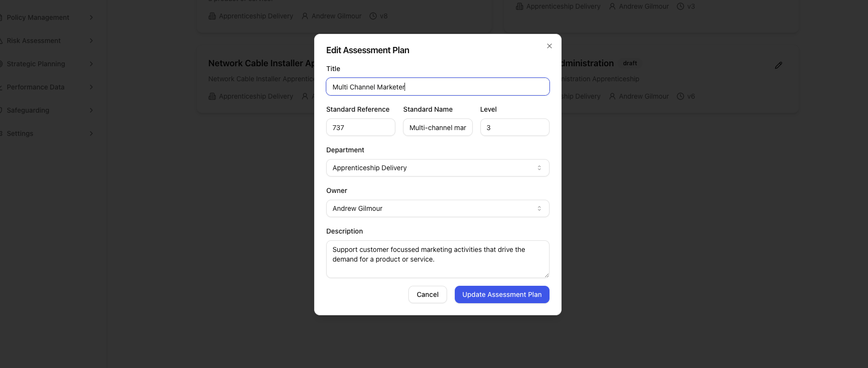The width and height of the screenshot is (868, 368).
Task: Click the Title input field
Action: (437, 87)
